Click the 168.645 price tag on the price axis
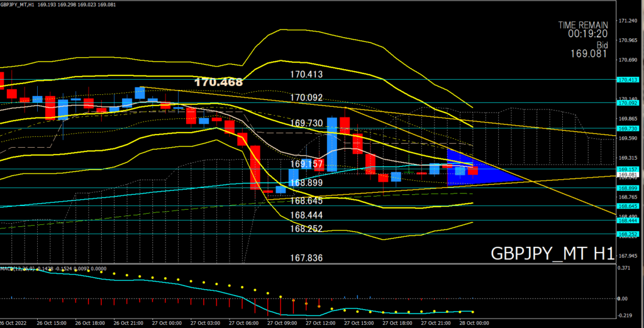 628,205
